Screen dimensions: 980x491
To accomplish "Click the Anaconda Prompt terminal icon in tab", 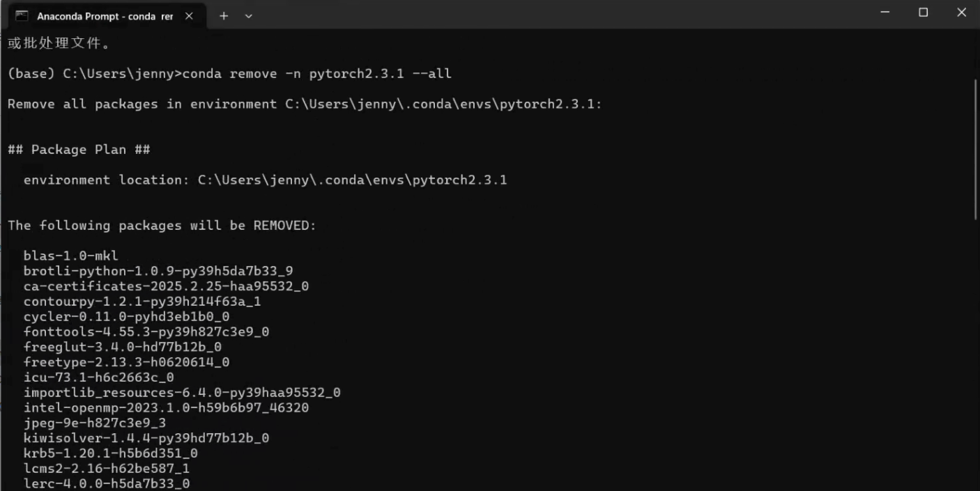I will [x=22, y=15].
